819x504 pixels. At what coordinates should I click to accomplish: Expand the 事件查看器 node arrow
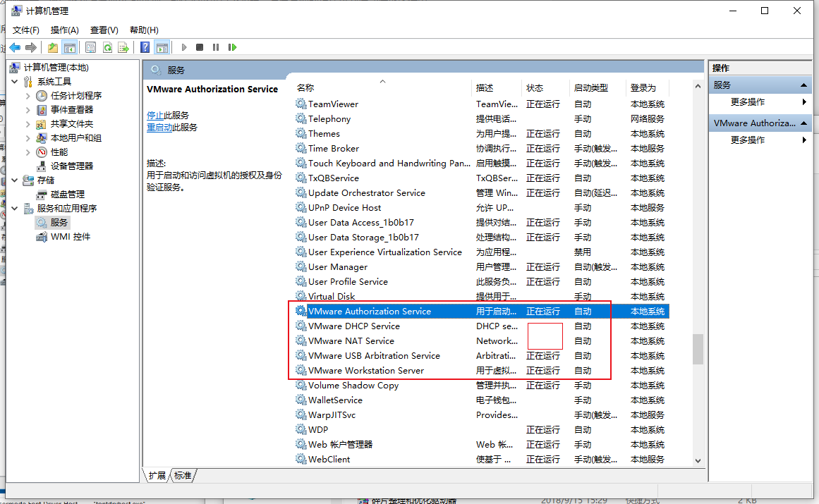pyautogui.click(x=28, y=109)
